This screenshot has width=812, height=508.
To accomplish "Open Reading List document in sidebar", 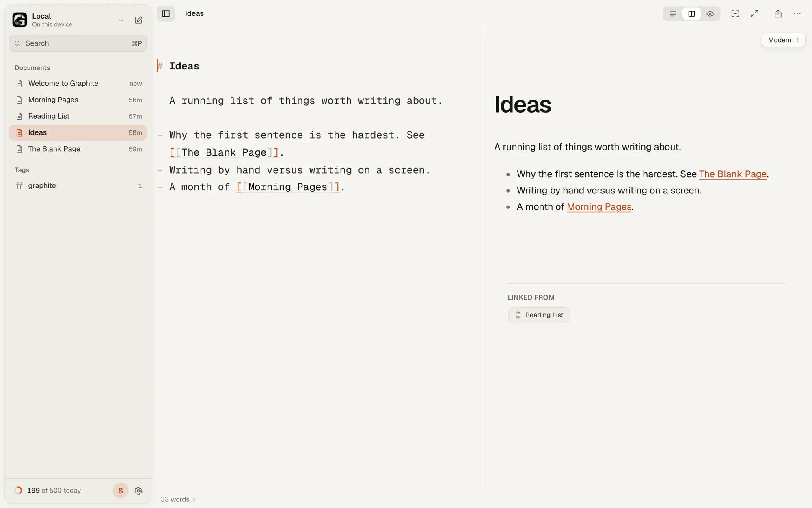I will point(78,116).
